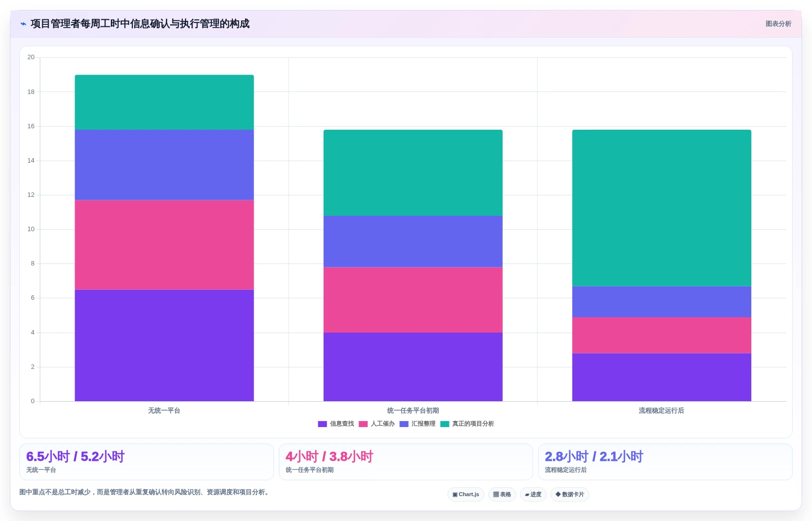
Task: Click the pink 人工催办 segment in 无统一平台 bar
Action: 164,245
